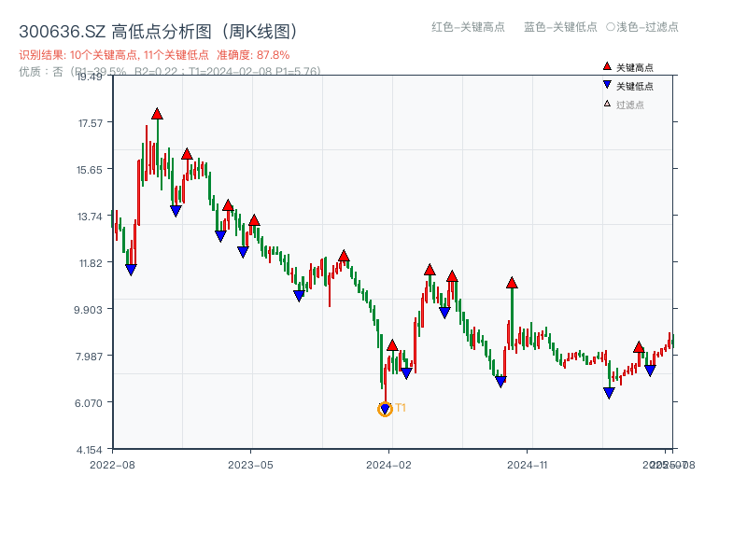
Task: Click the white 过滤点 legend triangle
Action: [607, 104]
